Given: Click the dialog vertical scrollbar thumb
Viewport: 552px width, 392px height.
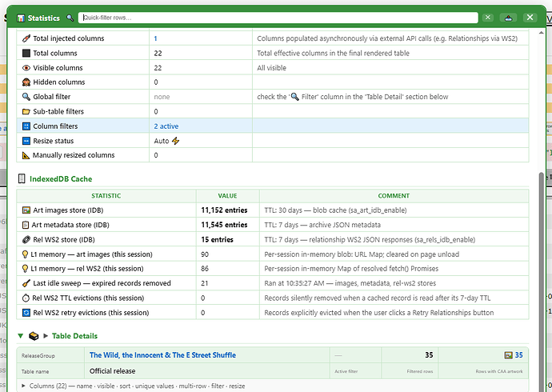Looking at the screenshot, I should (x=542, y=282).
